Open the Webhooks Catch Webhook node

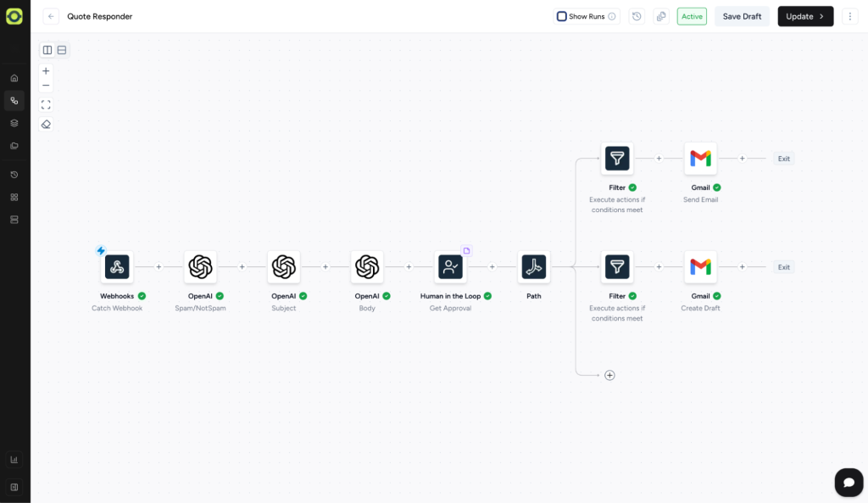[117, 267]
